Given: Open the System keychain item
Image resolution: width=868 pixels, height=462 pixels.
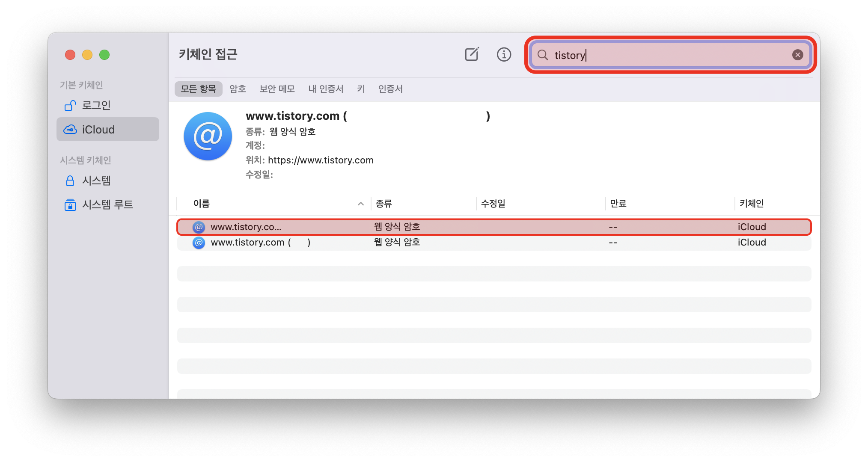Looking at the screenshot, I should click(x=96, y=181).
